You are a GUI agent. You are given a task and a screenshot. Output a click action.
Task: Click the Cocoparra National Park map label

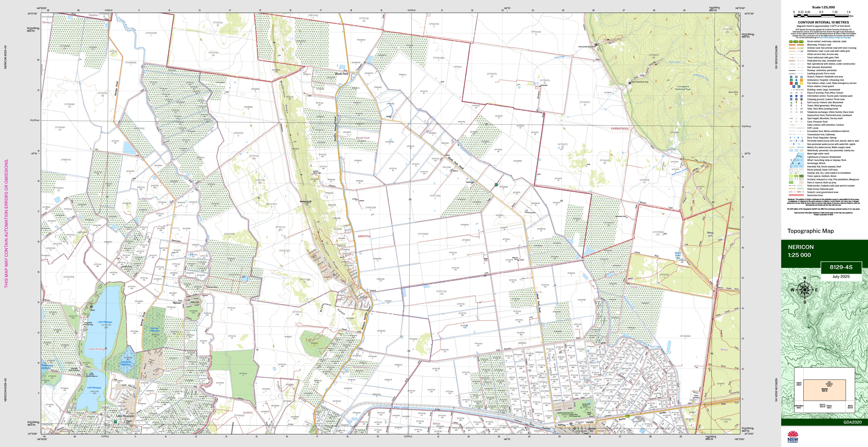point(683,88)
